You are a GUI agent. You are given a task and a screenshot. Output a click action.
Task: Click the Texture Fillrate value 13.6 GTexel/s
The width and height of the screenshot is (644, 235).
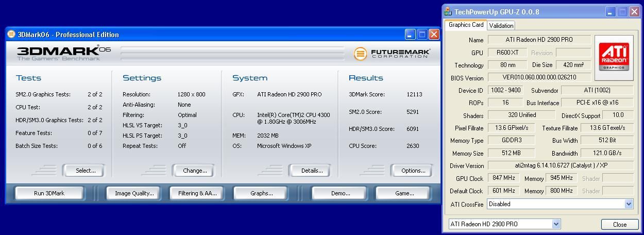pyautogui.click(x=607, y=128)
